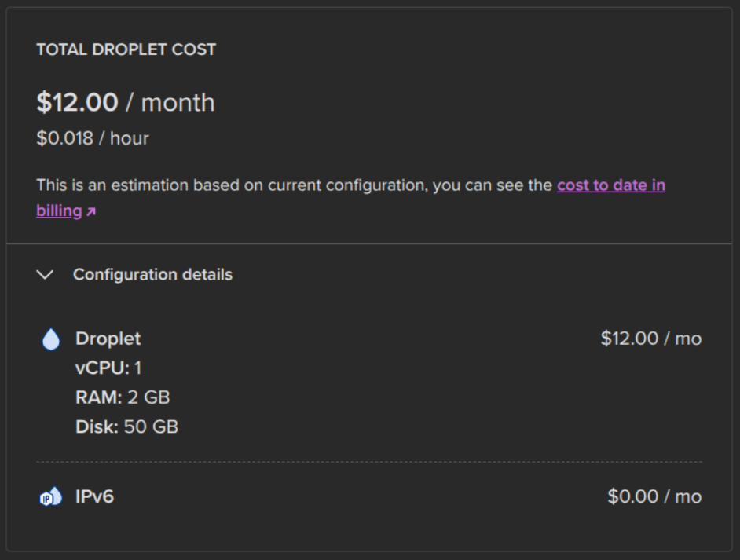
Task: Click the blue Droplet water-drop icon
Action: point(51,339)
